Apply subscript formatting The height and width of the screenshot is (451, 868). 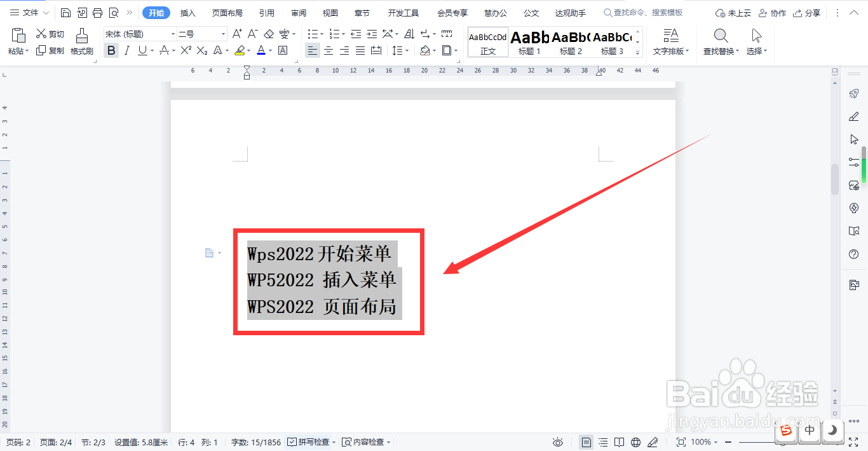click(x=201, y=50)
